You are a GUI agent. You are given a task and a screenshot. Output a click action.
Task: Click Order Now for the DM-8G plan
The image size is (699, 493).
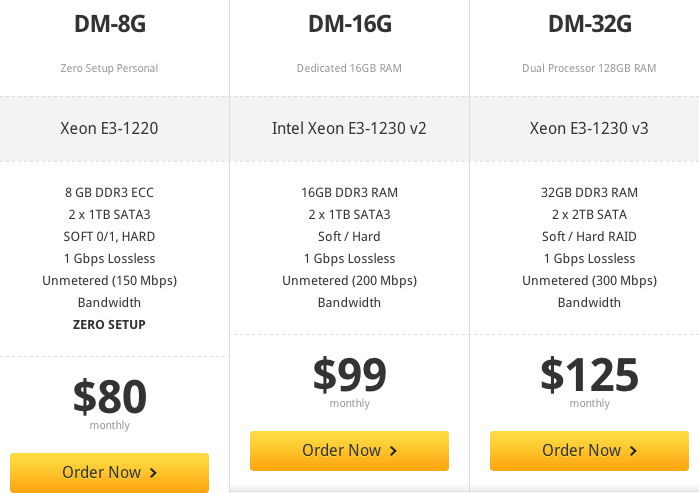[109, 472]
